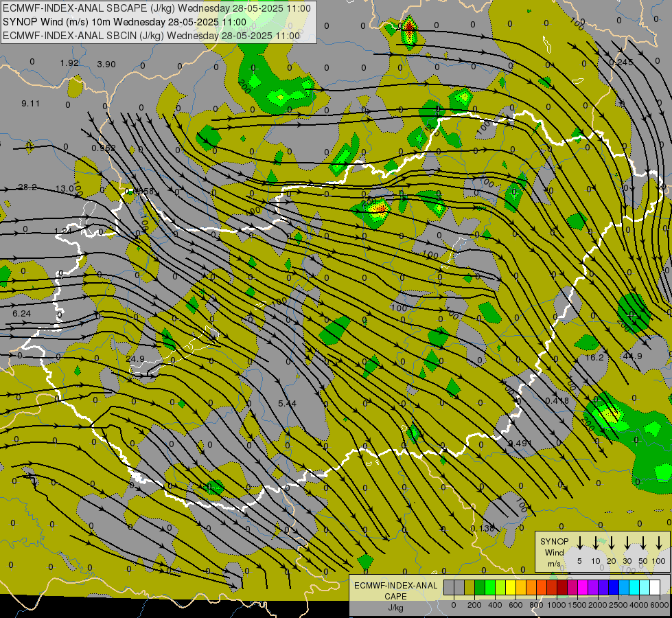Screen dimensions: 672x618
Task: Click the wind arrow above the 5 label
Action: pos(580,542)
